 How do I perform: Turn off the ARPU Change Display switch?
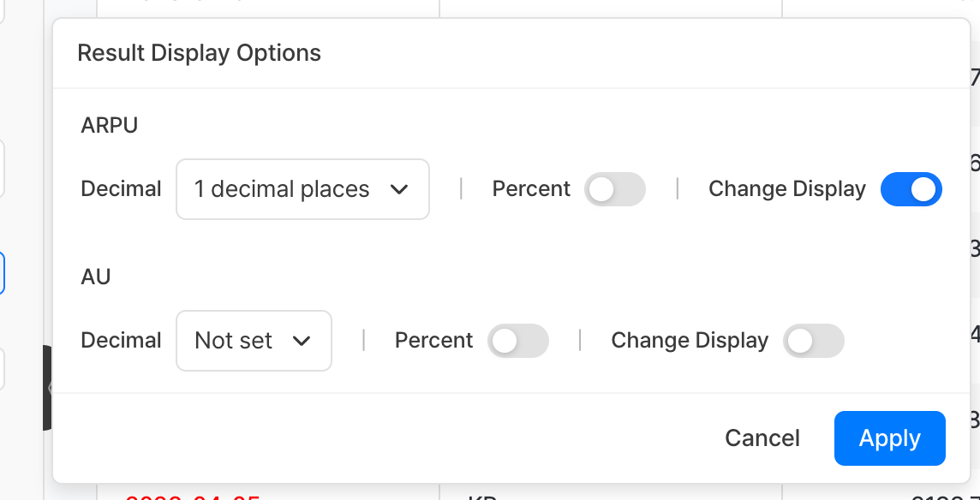tap(911, 189)
